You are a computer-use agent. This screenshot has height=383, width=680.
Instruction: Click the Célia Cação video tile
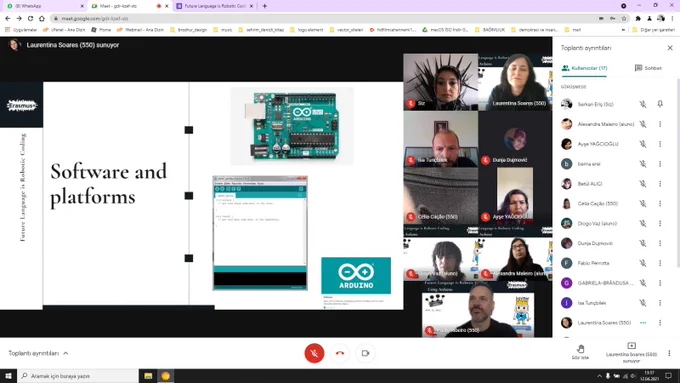pyautogui.click(x=441, y=196)
